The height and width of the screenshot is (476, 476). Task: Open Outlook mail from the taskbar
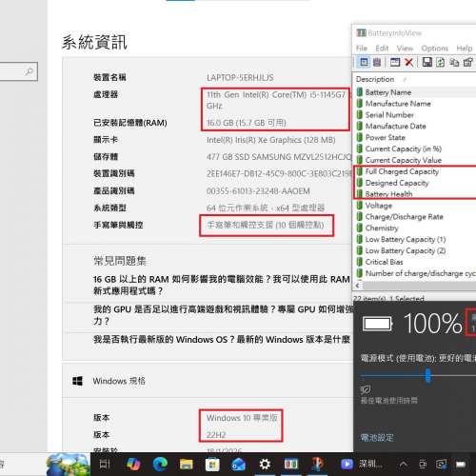[238, 465]
